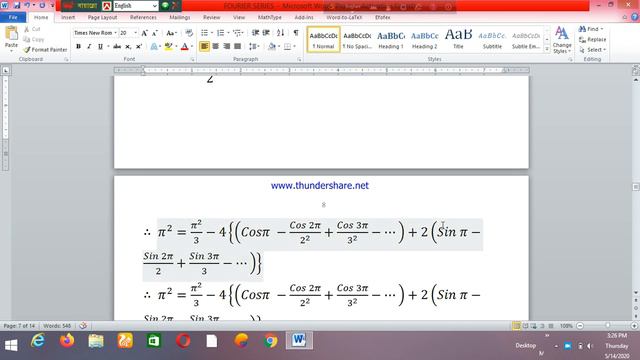
Task: Open the Find dropdown arrow
Action: [x=602, y=29]
